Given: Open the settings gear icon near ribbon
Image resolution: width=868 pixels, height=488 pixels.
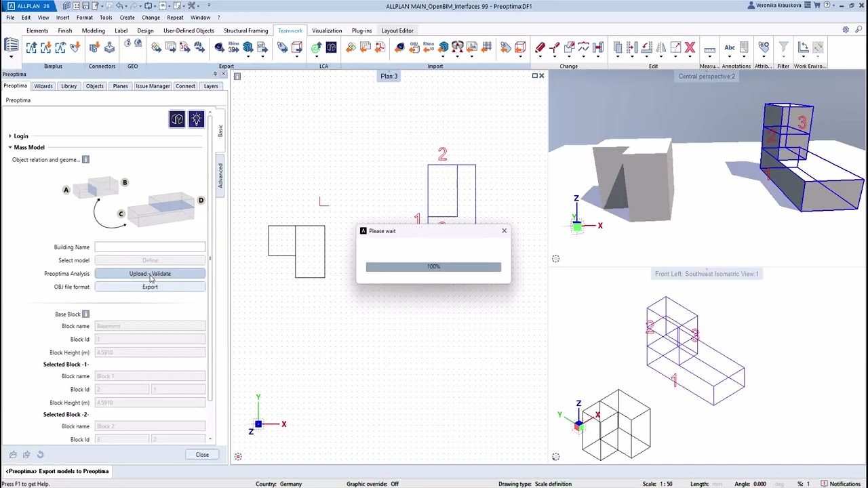Looking at the screenshot, I should click(846, 30).
